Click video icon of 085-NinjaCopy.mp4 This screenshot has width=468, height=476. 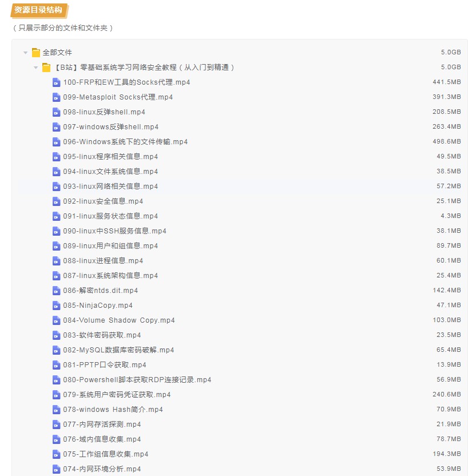pyautogui.click(x=57, y=306)
